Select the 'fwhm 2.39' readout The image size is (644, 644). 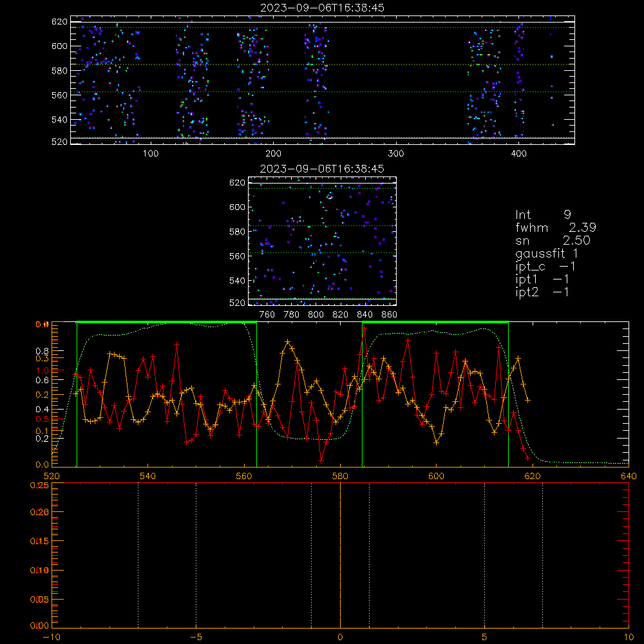click(x=556, y=227)
